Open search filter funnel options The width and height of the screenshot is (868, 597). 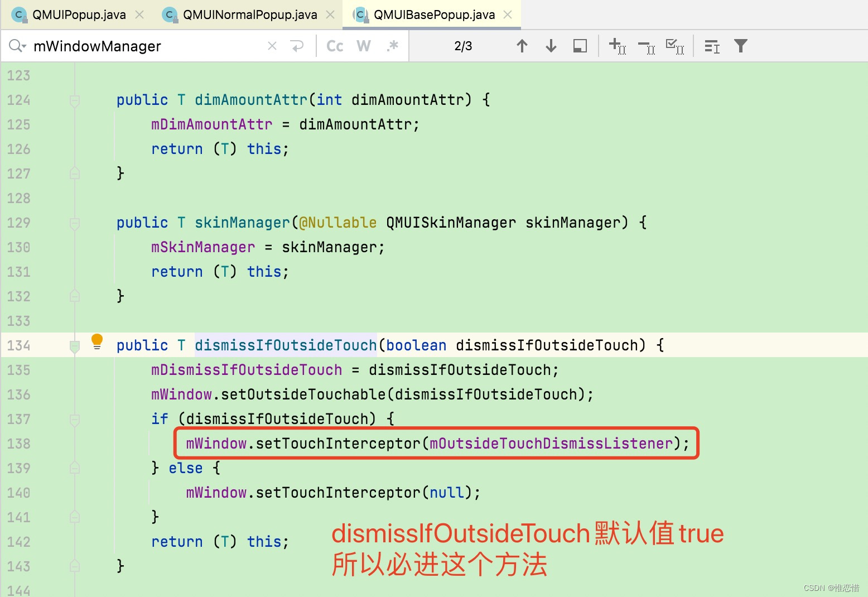tap(741, 46)
